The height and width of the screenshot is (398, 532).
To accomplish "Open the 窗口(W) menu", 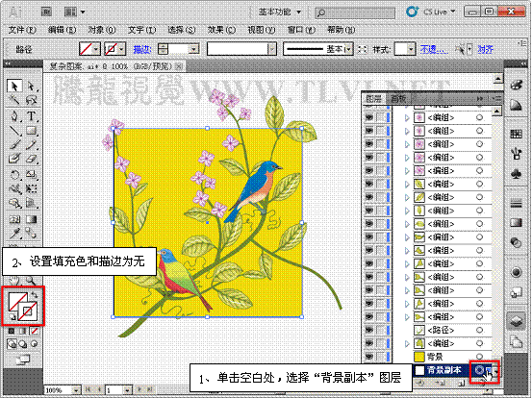I will click(301, 30).
